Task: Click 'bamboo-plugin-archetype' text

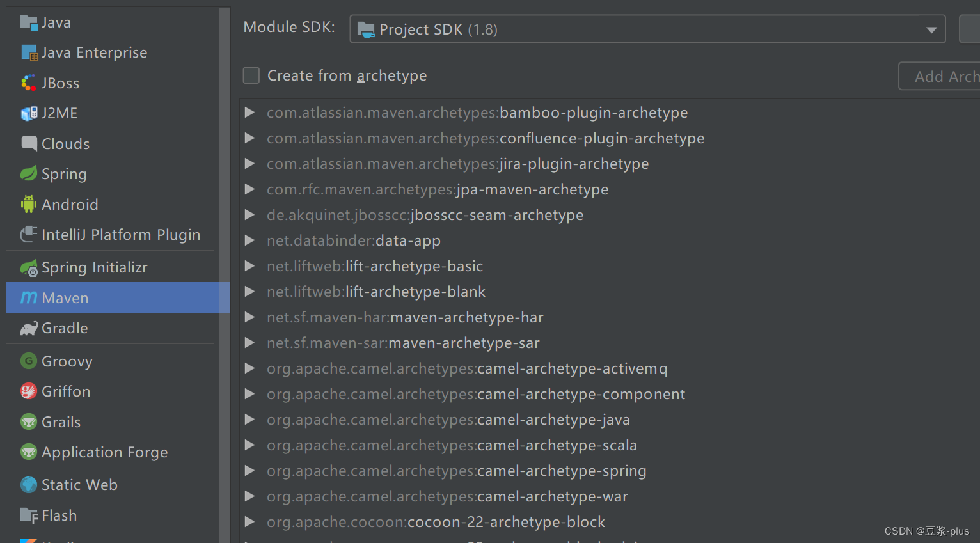Action: pyautogui.click(x=594, y=113)
